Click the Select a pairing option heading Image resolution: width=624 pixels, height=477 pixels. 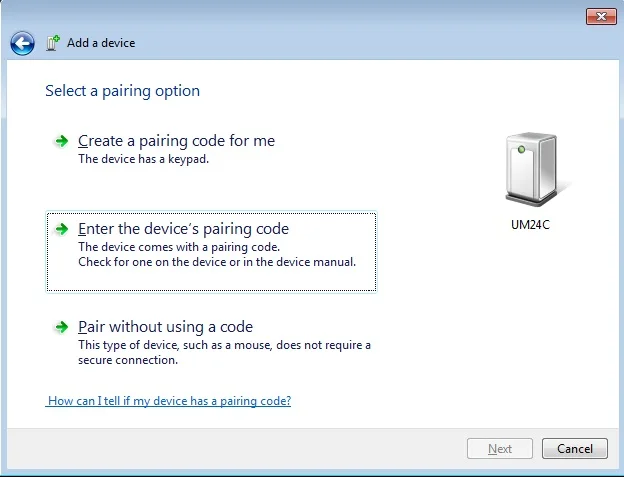pyautogui.click(x=123, y=91)
